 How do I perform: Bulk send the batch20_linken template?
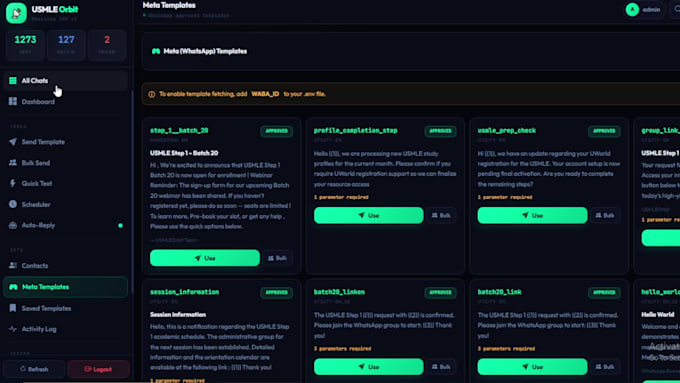tap(441, 367)
